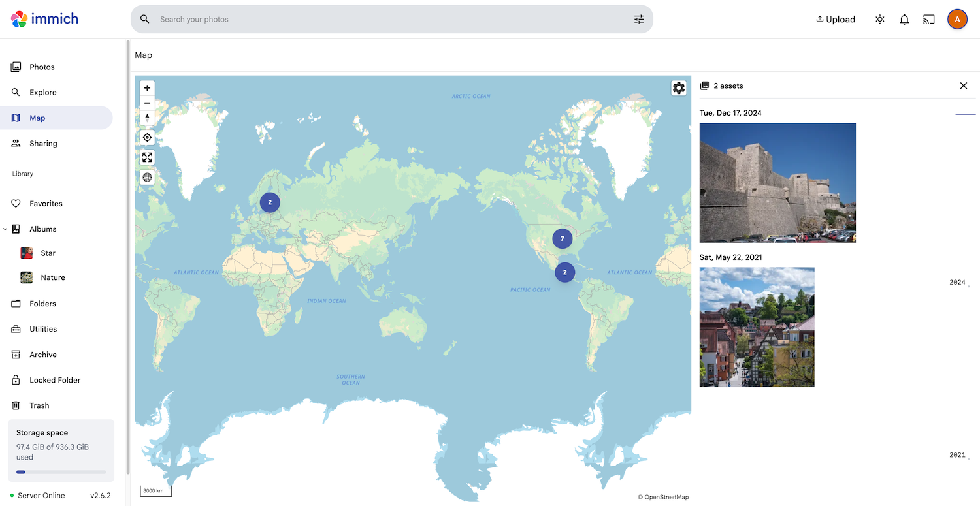Click the cluster marker showing 7 photos

563,238
